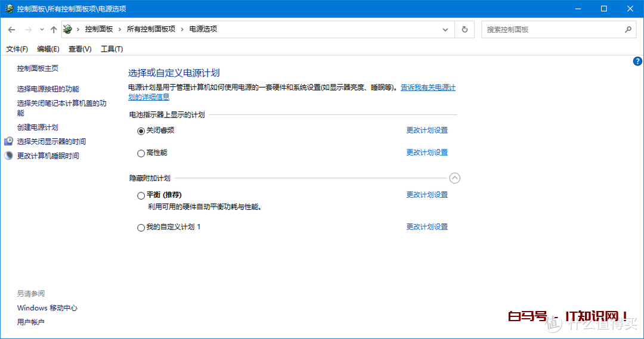Image resolution: width=644 pixels, height=339 pixels.
Task: Open the recent locations dropdown arrow
Action: point(42,30)
